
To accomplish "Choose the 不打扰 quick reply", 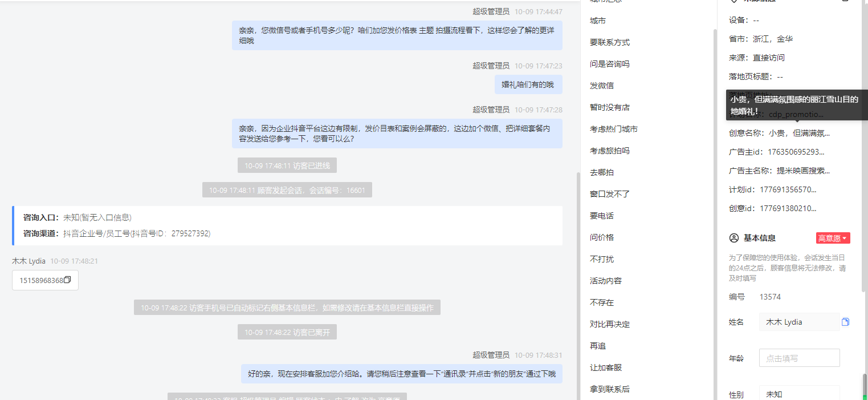I will tap(602, 259).
